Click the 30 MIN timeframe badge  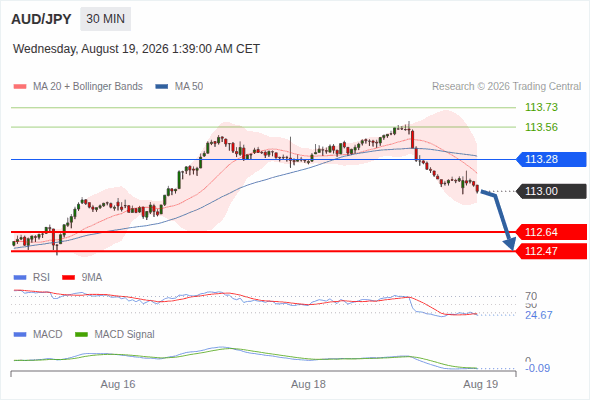tap(105, 19)
